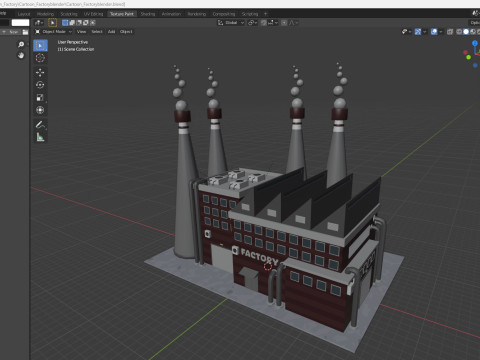Choose the 'invert selection' mode icon
This screenshot has height=360, width=480.
pyautogui.click(x=86, y=23)
